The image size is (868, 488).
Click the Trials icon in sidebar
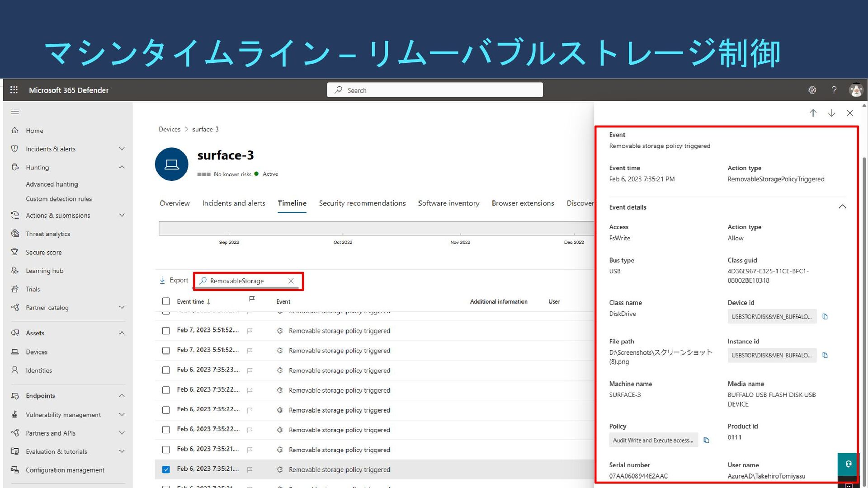[x=15, y=289]
